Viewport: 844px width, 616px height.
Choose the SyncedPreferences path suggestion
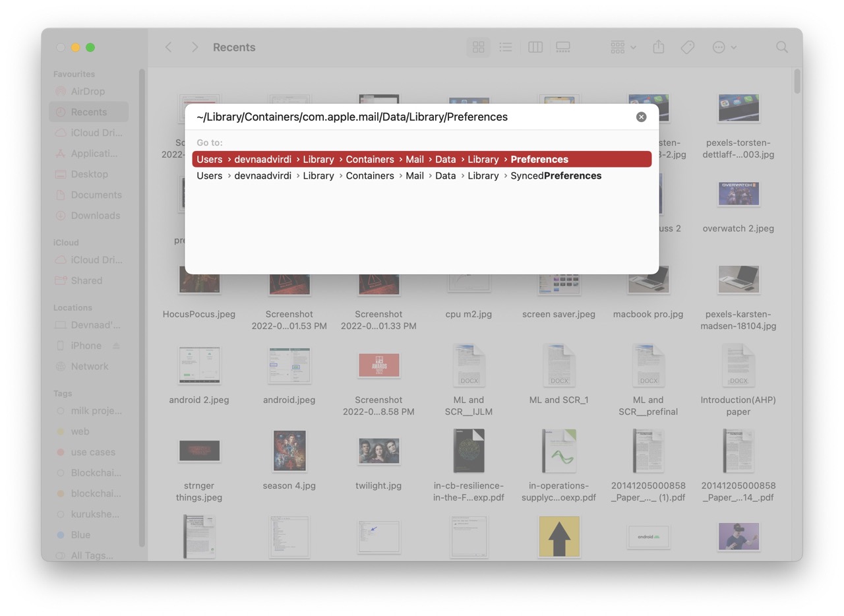coord(398,175)
